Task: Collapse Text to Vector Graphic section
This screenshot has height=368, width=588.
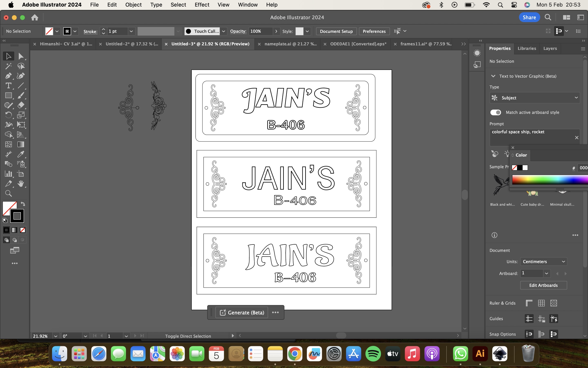Action: pyautogui.click(x=493, y=76)
